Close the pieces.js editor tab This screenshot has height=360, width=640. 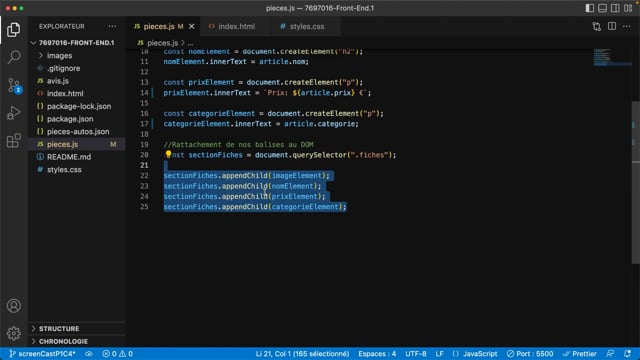pos(191,27)
